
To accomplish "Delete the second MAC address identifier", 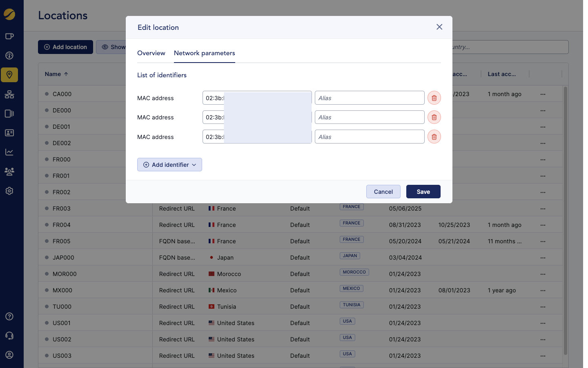I will [434, 117].
